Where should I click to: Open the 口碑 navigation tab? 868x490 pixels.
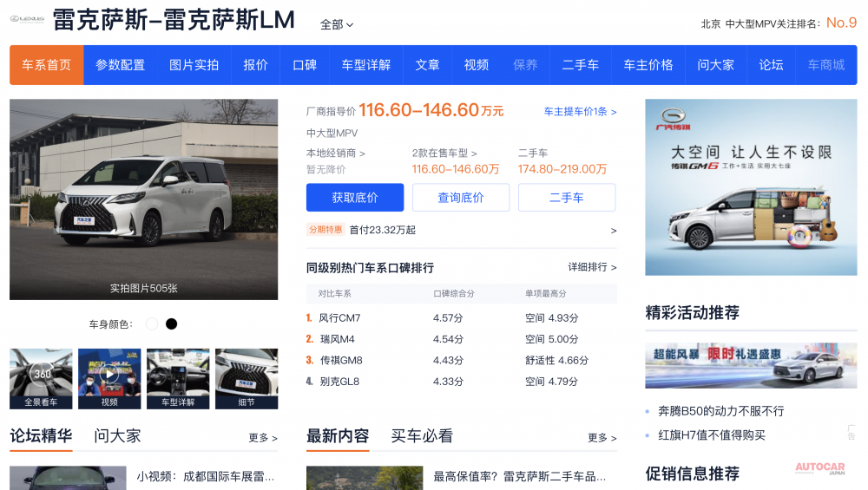click(305, 65)
